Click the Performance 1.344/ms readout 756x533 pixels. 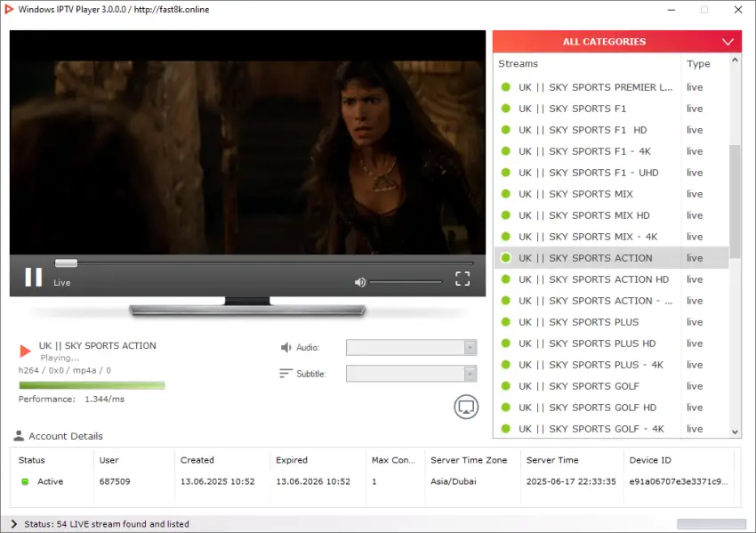[x=71, y=399]
